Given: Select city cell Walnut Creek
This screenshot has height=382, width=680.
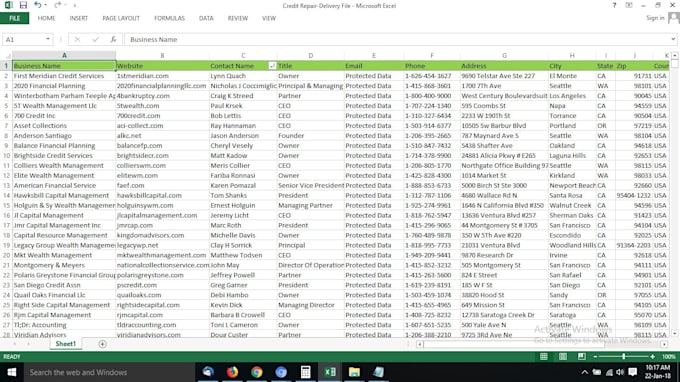Looking at the screenshot, I should point(572,206).
